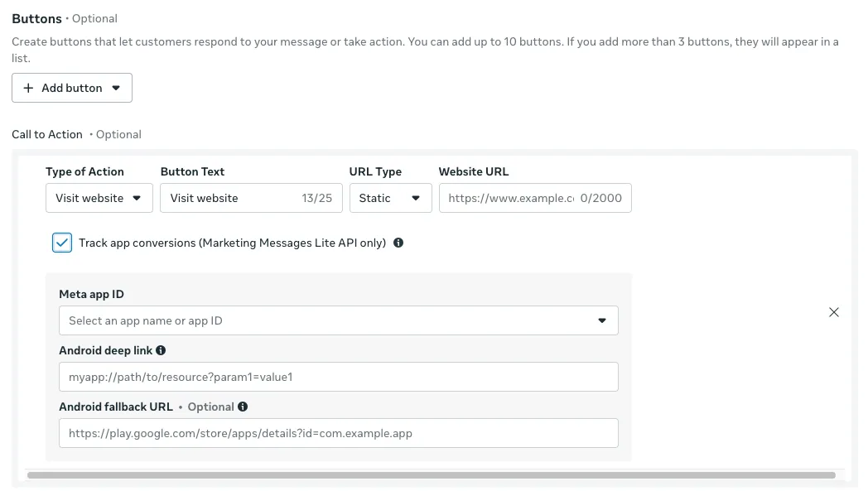Click info icon next to Android deep link
The width and height of the screenshot is (868, 491).
[x=161, y=351]
